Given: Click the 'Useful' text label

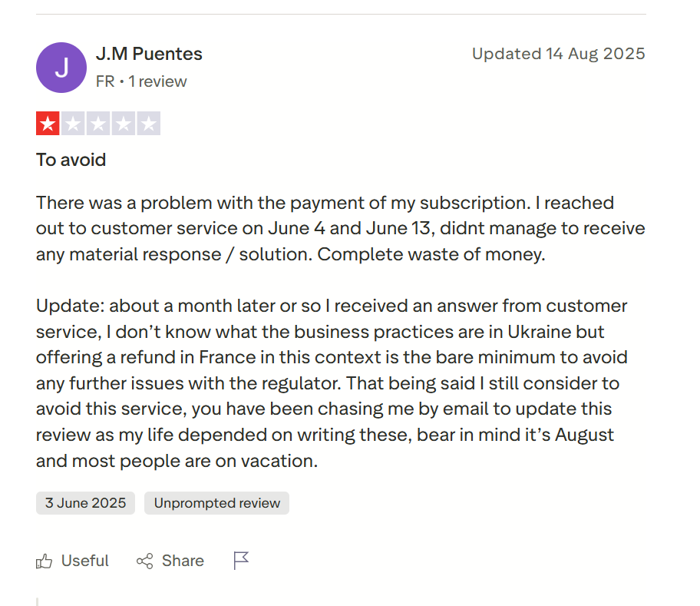Looking at the screenshot, I should (85, 561).
